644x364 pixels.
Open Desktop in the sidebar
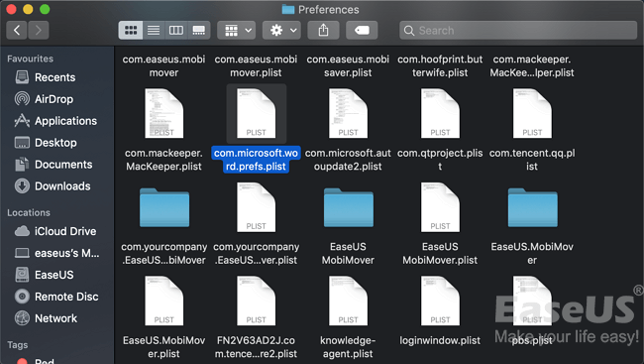(56, 143)
